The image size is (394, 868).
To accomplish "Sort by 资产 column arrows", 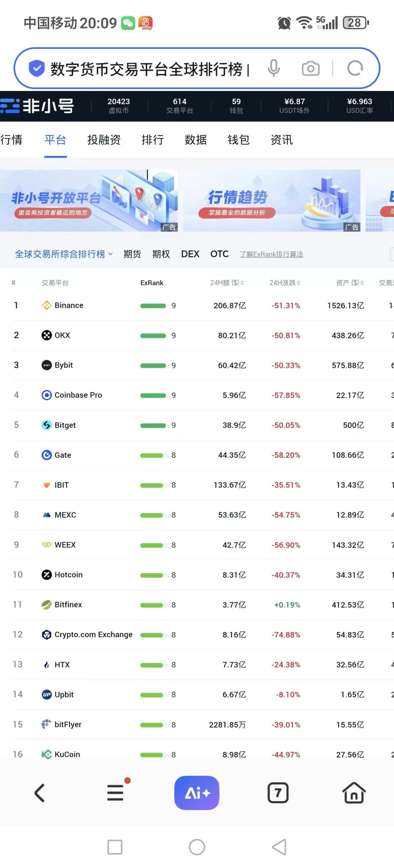I will pyautogui.click(x=362, y=283).
